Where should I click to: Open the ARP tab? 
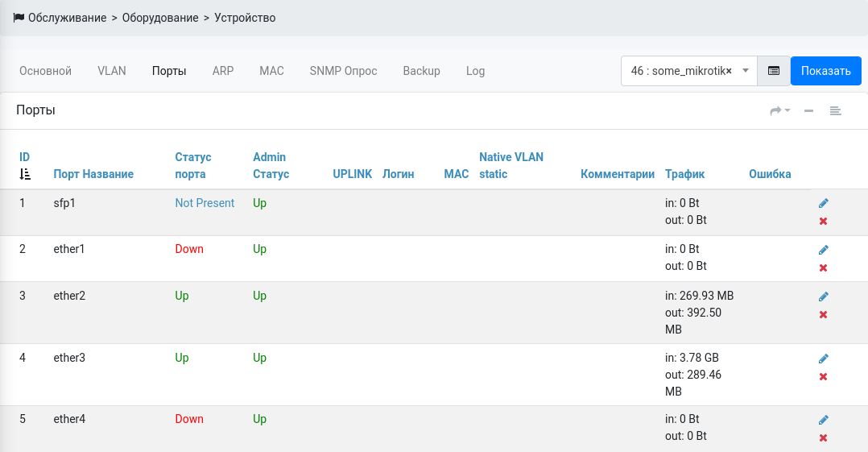(223, 71)
